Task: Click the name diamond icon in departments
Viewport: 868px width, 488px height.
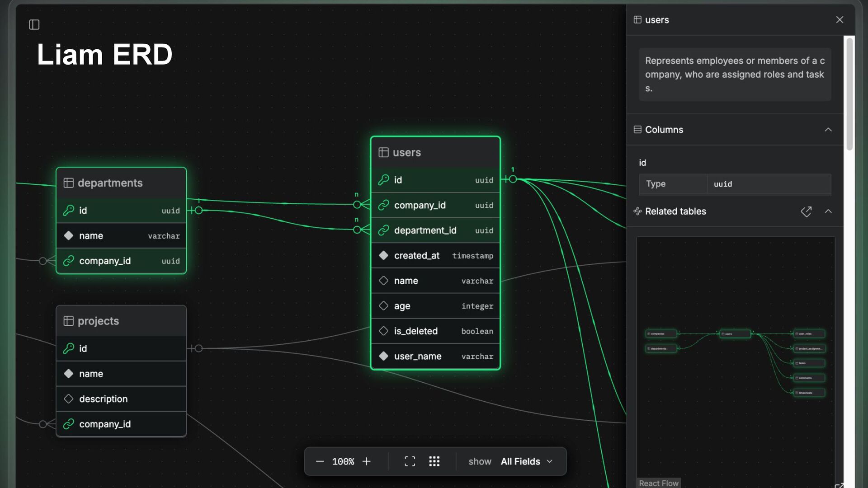Action: click(x=69, y=235)
